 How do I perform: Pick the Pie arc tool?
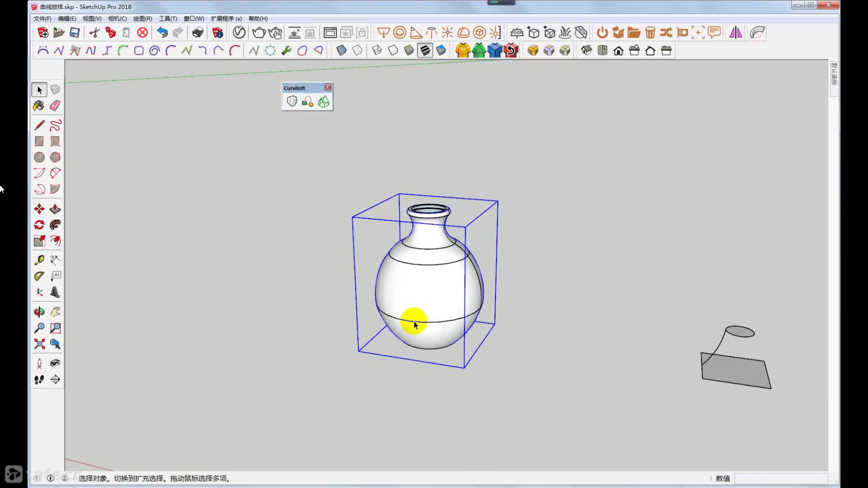coord(55,189)
